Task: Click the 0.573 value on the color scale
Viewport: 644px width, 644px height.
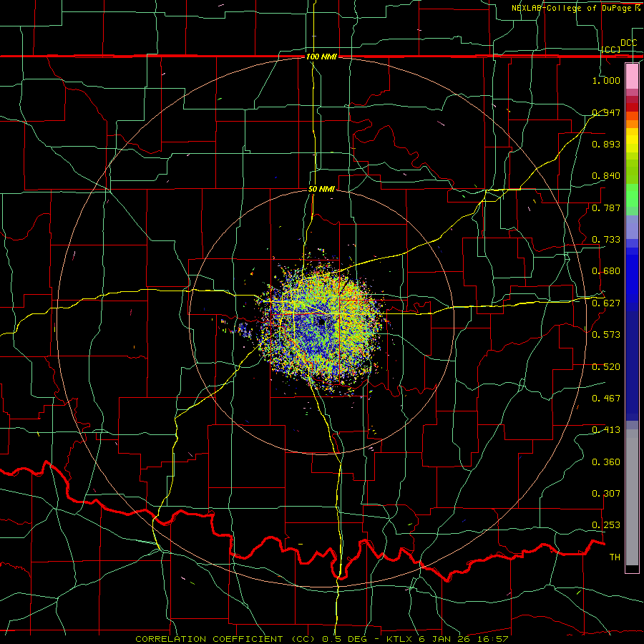Action: tap(606, 335)
